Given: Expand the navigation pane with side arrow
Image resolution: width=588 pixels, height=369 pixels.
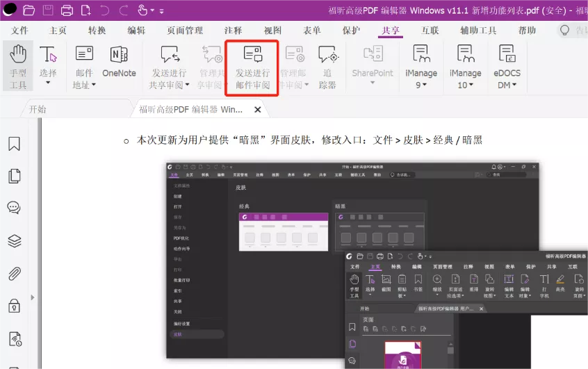Looking at the screenshot, I should tap(33, 297).
